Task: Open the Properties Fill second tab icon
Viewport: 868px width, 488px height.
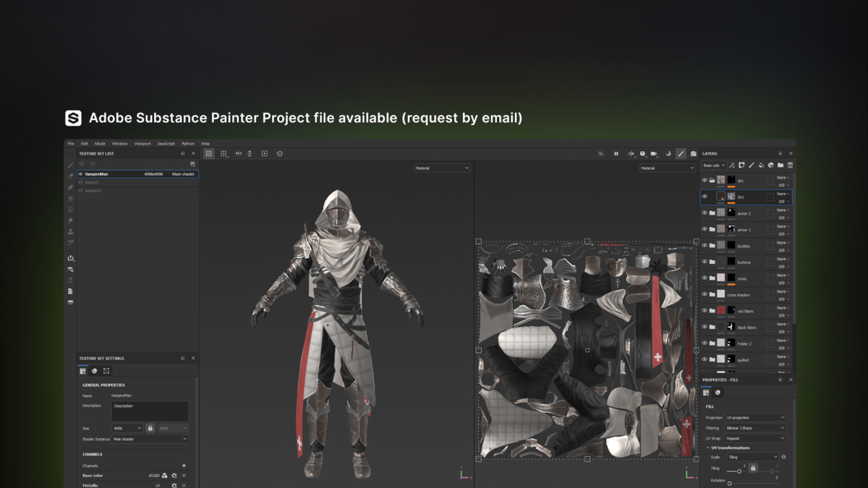Action: [718, 393]
